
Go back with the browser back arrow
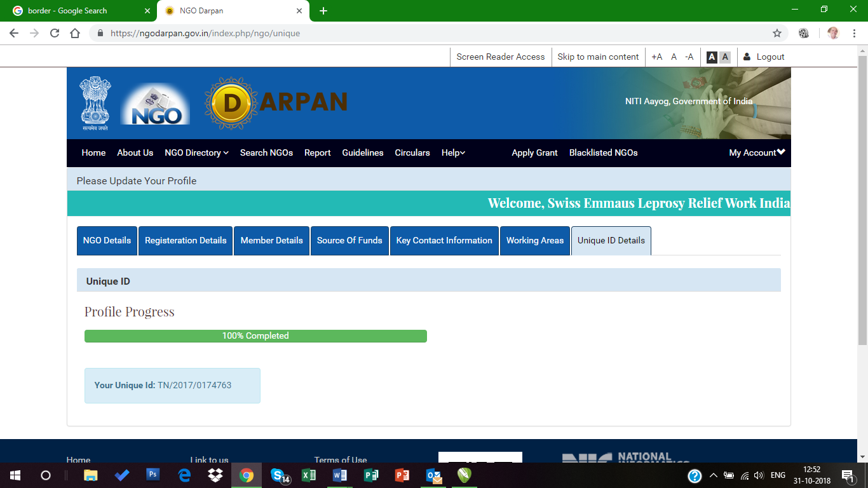point(14,33)
